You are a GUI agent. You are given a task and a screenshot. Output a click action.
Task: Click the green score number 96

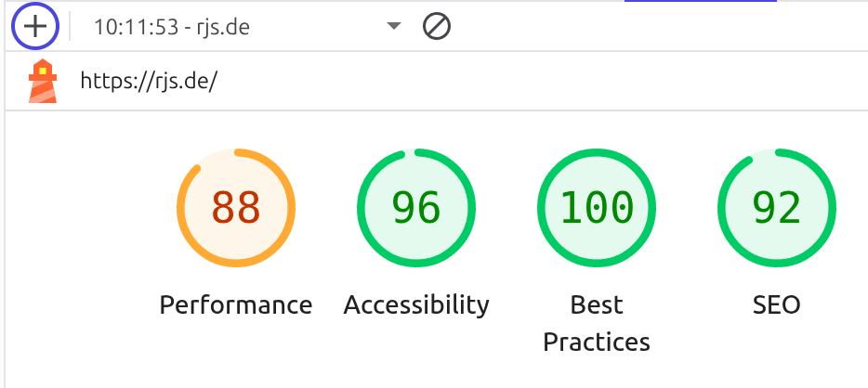[x=416, y=208]
